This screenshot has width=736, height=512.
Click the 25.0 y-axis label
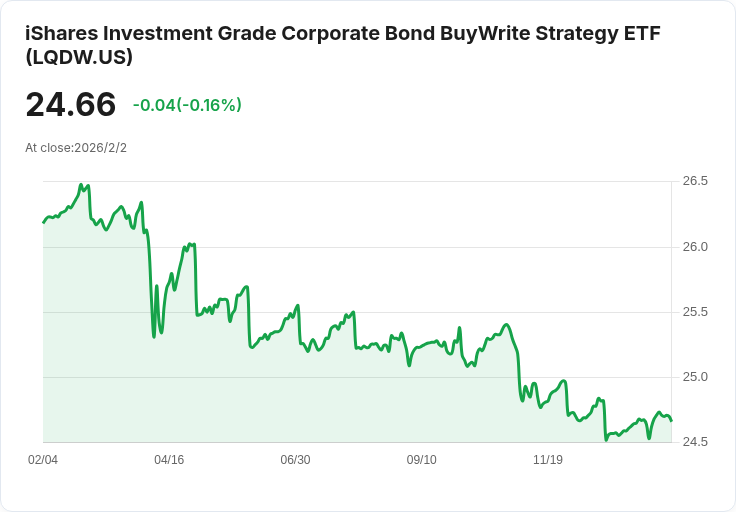pos(695,377)
